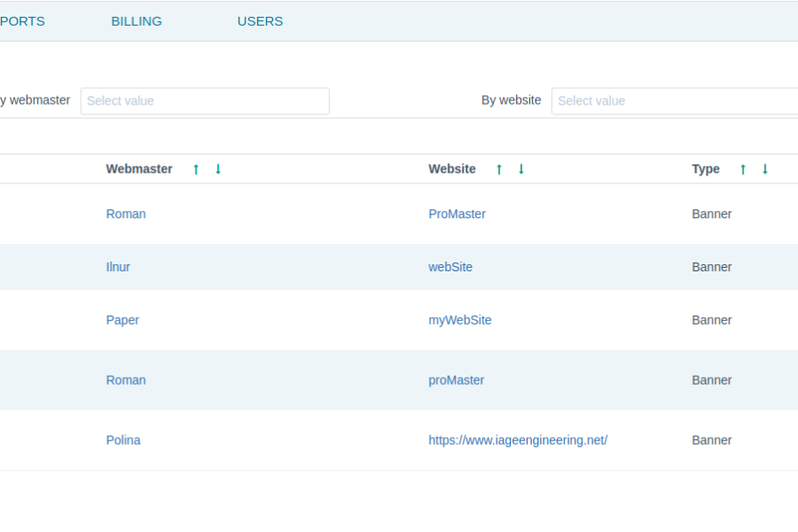
Task: Sort Webmaster column ascending with up arrow
Action: (196, 169)
